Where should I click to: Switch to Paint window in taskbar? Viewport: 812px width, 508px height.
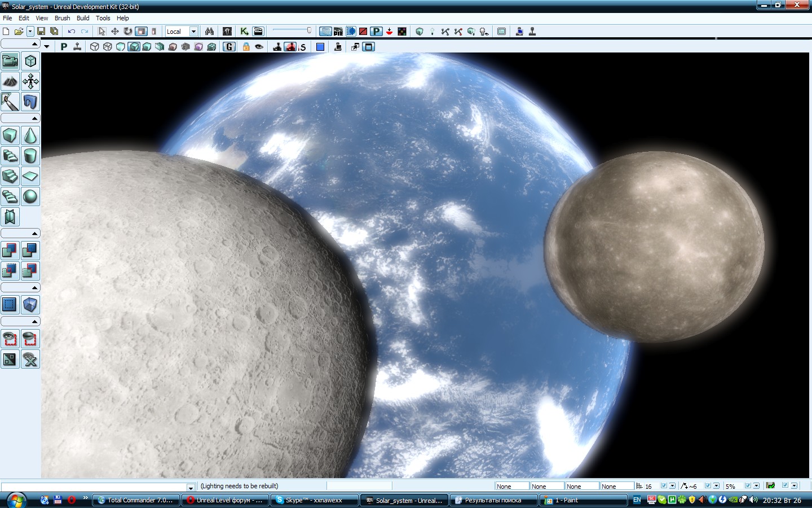tap(584, 500)
